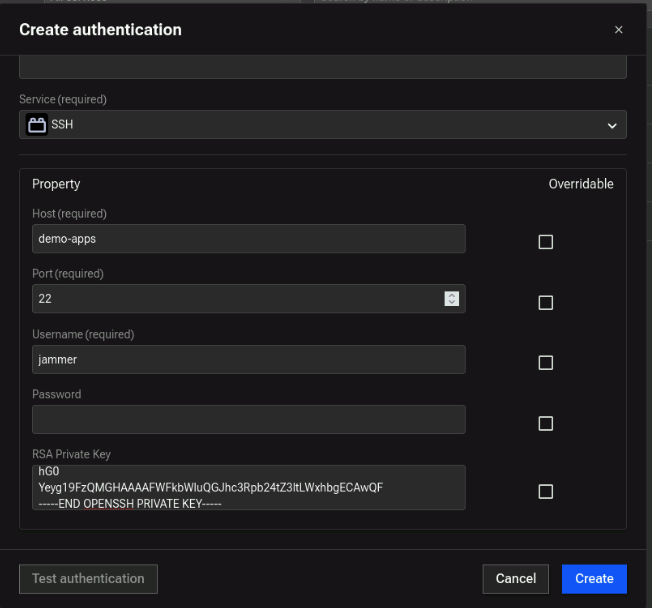
Task: Cancel the authentication creation
Action: 515,578
